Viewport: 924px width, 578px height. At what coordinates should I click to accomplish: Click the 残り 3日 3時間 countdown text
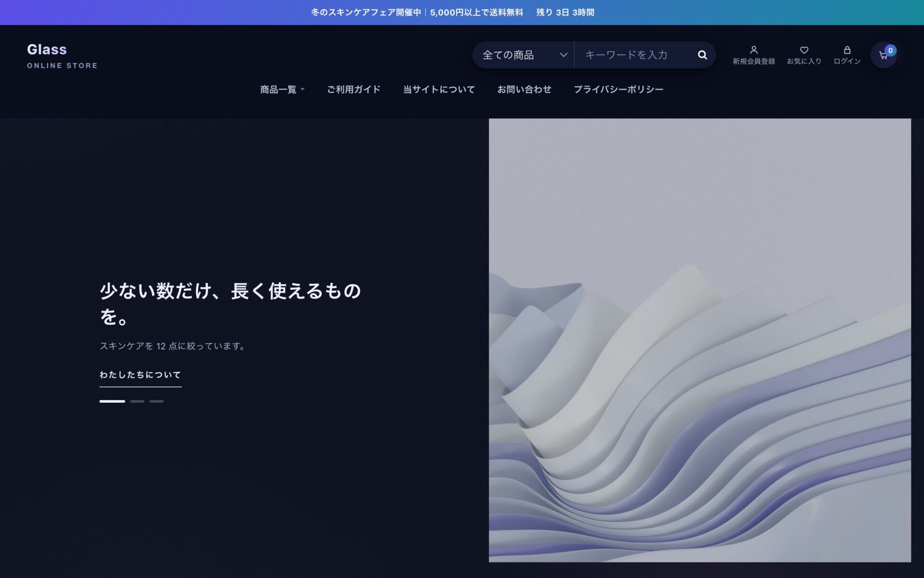pos(565,13)
